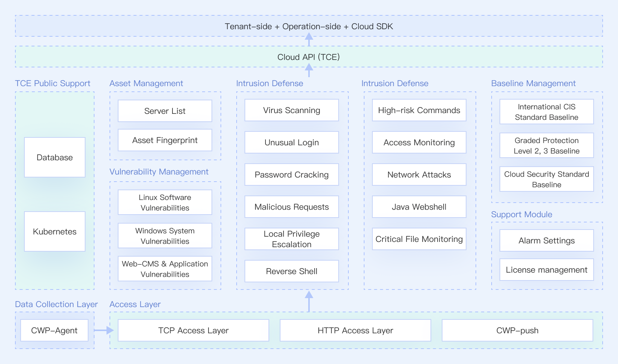The width and height of the screenshot is (618, 364).
Task: Click the "Vulnerability Management" heading
Action: (159, 172)
